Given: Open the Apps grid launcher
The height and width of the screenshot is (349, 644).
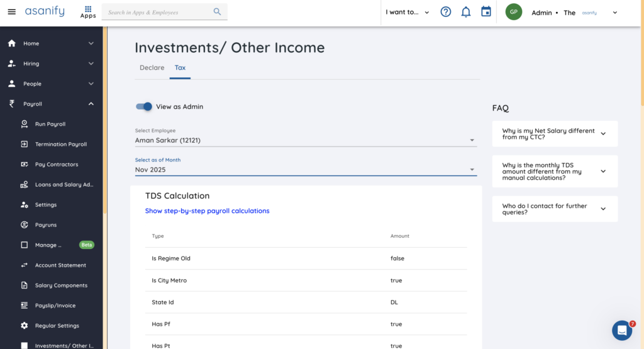Looking at the screenshot, I should [88, 12].
